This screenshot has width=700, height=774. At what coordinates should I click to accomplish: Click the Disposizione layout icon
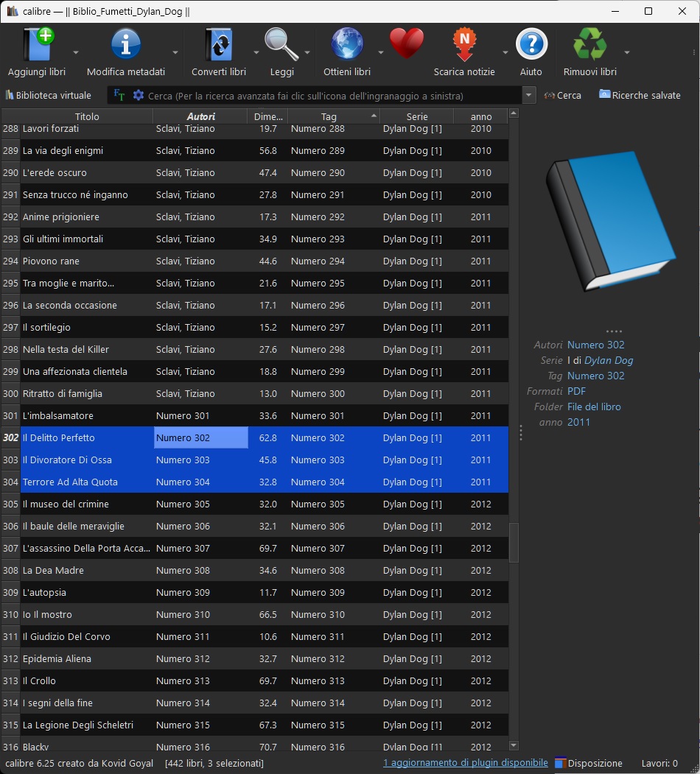[x=560, y=763]
